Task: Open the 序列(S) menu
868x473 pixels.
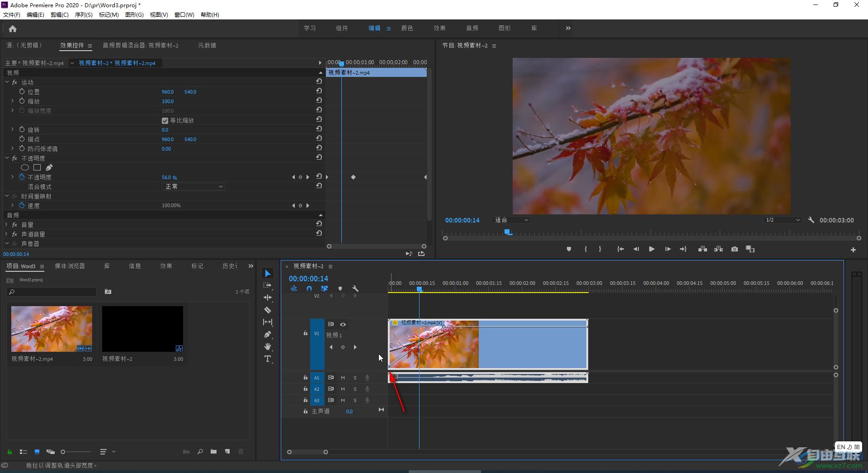Action: [x=84, y=14]
